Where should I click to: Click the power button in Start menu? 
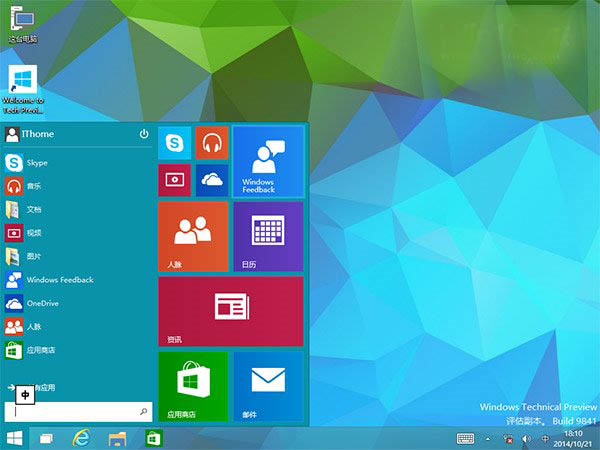144,134
